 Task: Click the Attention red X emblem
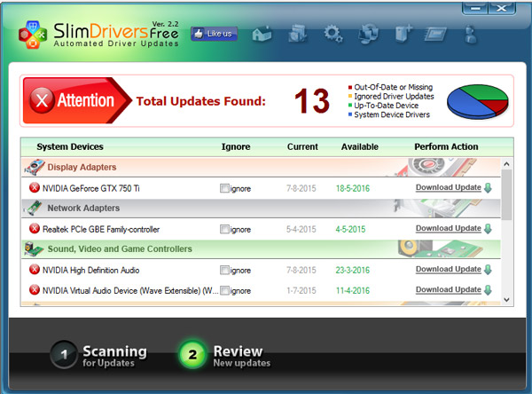click(x=42, y=100)
